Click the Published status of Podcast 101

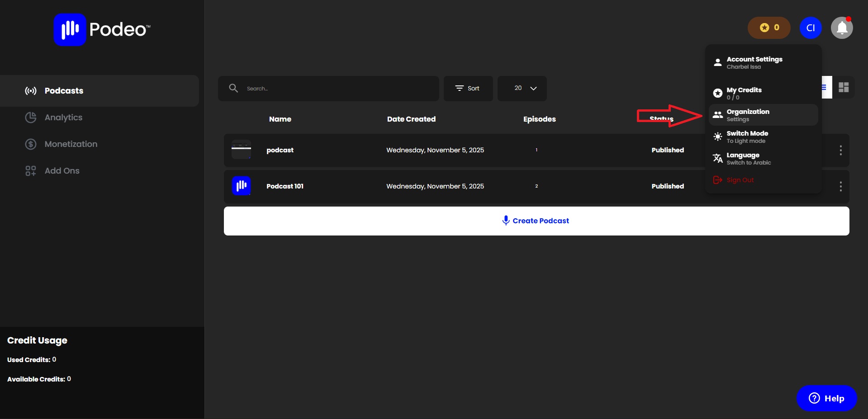click(668, 186)
